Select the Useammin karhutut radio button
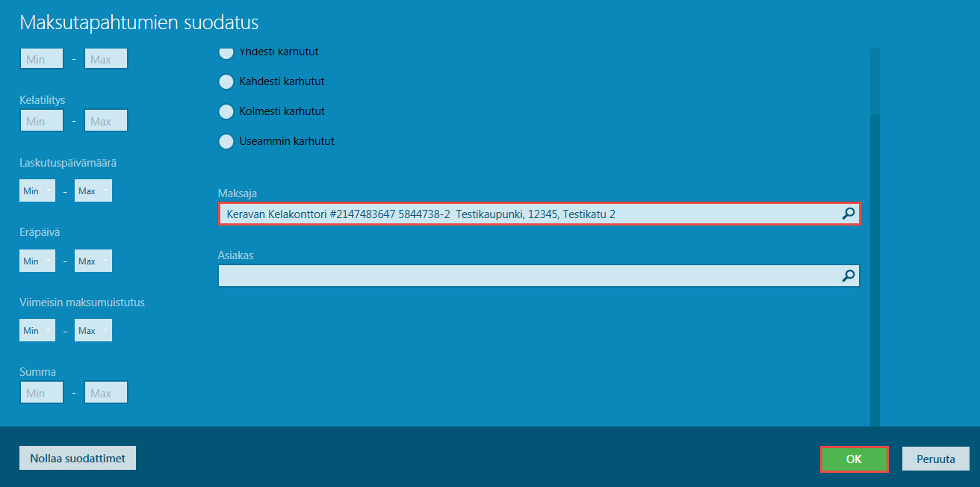The height and width of the screenshot is (487, 980). coord(226,140)
